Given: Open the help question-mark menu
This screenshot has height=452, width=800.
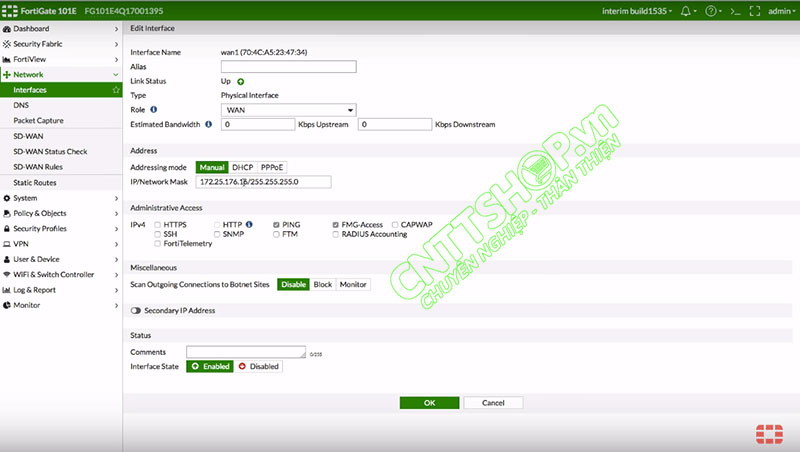Looking at the screenshot, I should click(x=710, y=11).
